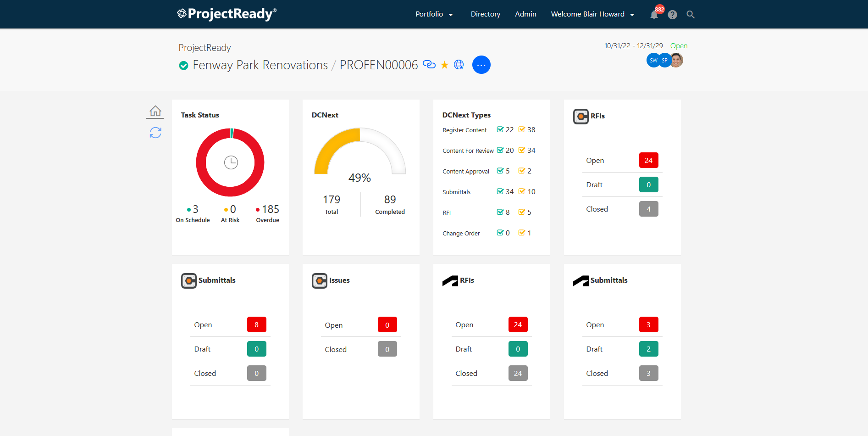Click the yellow check icon for Content Approval

pos(522,171)
